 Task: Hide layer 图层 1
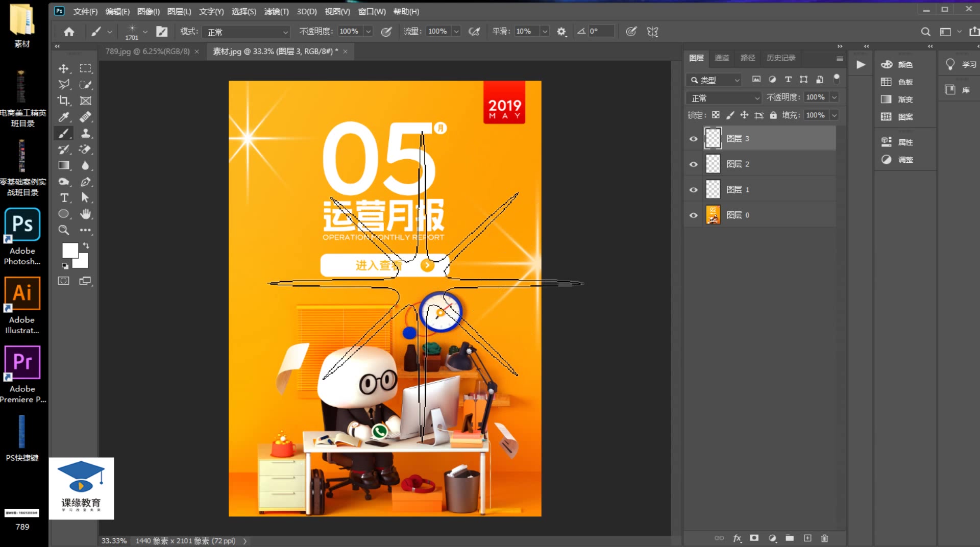coord(693,190)
